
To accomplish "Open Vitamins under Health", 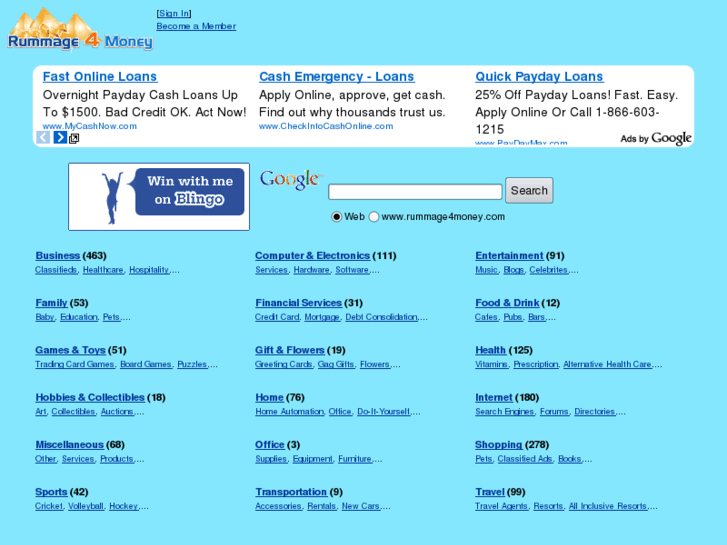I will pos(491,365).
